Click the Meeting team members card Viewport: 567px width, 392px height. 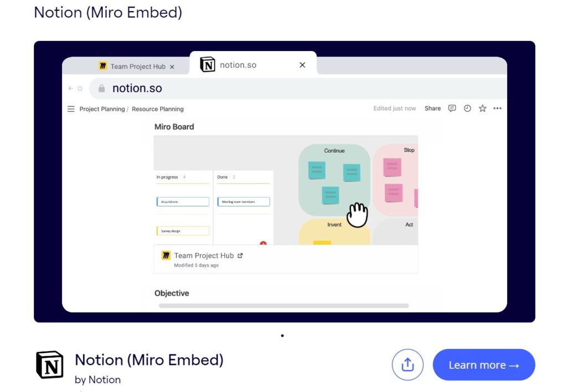click(x=244, y=202)
